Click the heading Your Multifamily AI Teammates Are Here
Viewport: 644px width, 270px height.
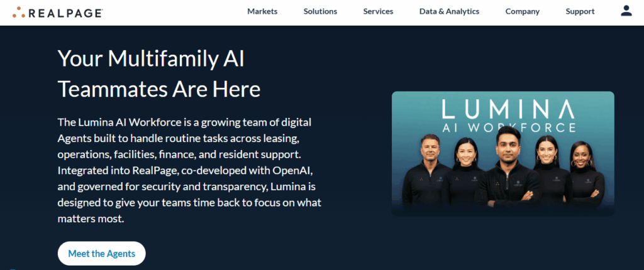point(159,74)
